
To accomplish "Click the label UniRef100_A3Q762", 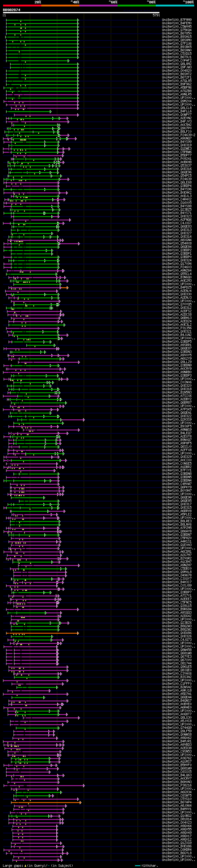I will [177, 758].
